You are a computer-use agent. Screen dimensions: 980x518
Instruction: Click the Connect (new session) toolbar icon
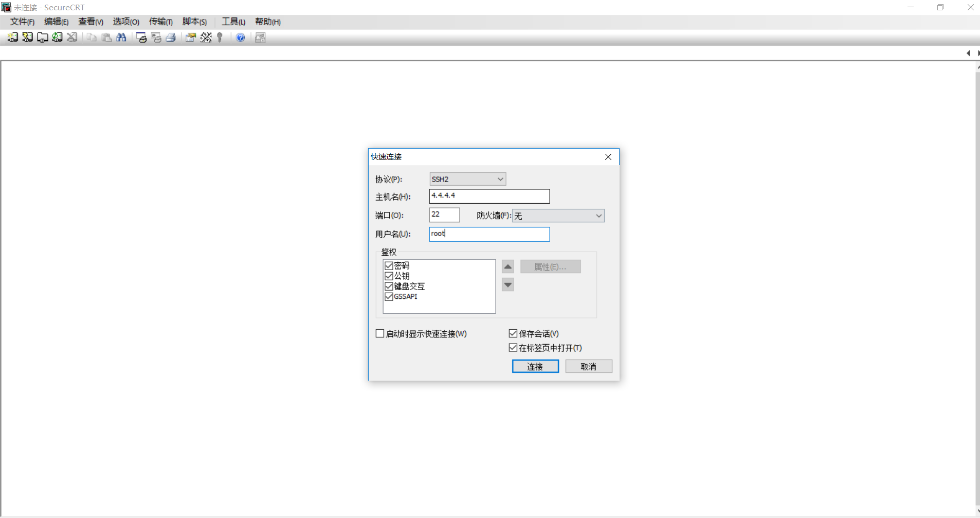[x=13, y=38]
